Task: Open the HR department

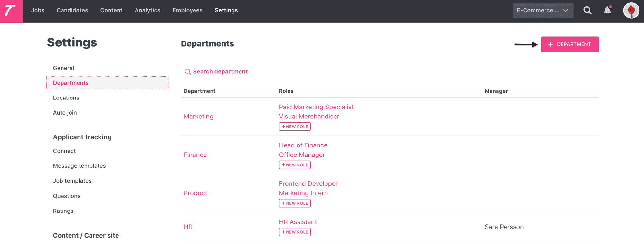Action: 188,227
